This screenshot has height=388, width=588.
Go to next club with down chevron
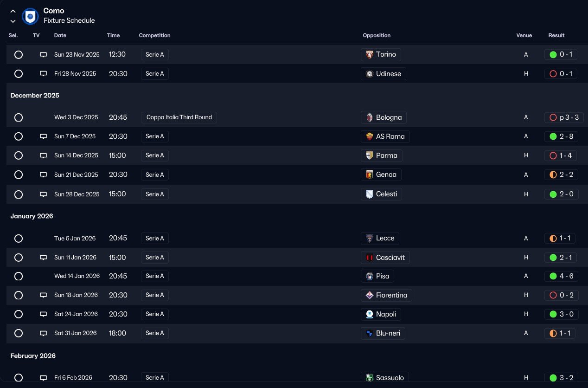(13, 21)
